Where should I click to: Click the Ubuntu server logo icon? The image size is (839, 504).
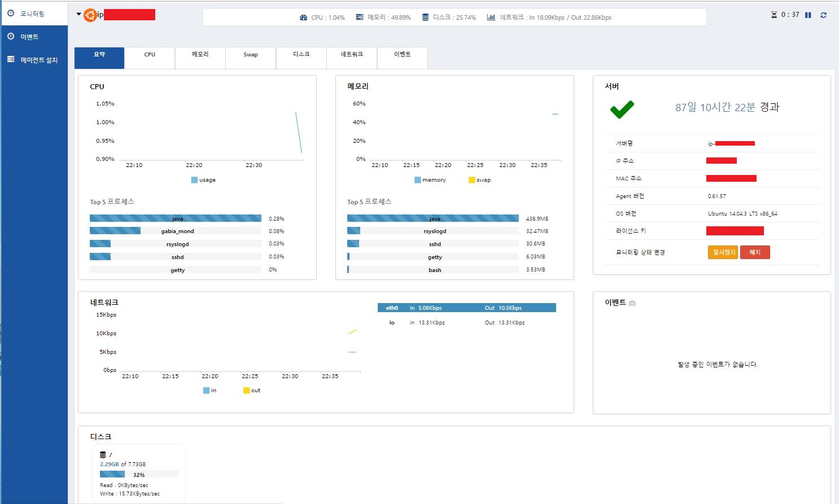[x=90, y=15]
